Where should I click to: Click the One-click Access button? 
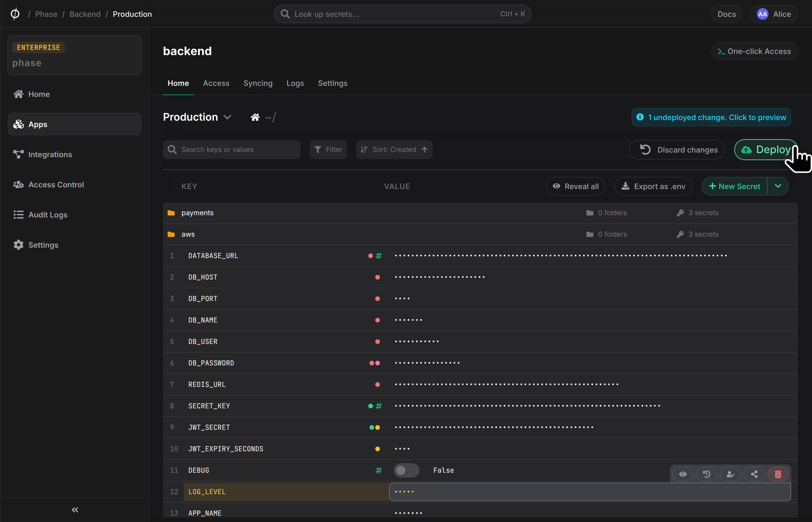tap(754, 51)
